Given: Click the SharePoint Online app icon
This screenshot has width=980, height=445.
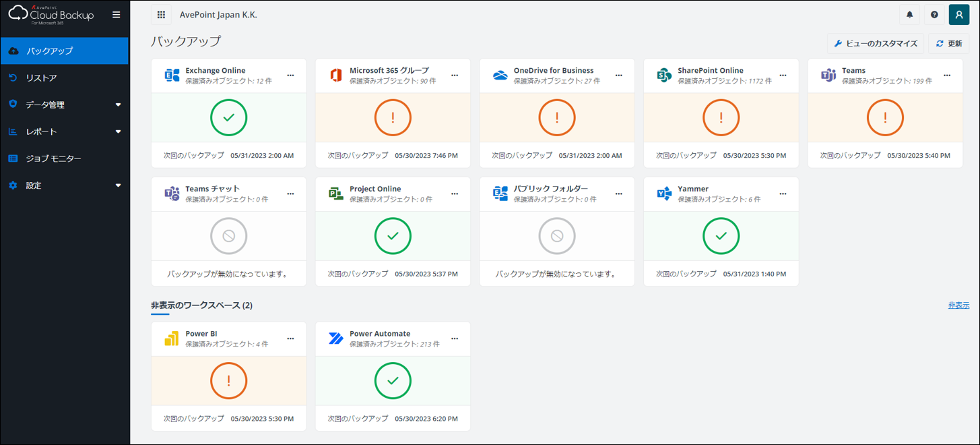Looking at the screenshot, I should (x=664, y=75).
